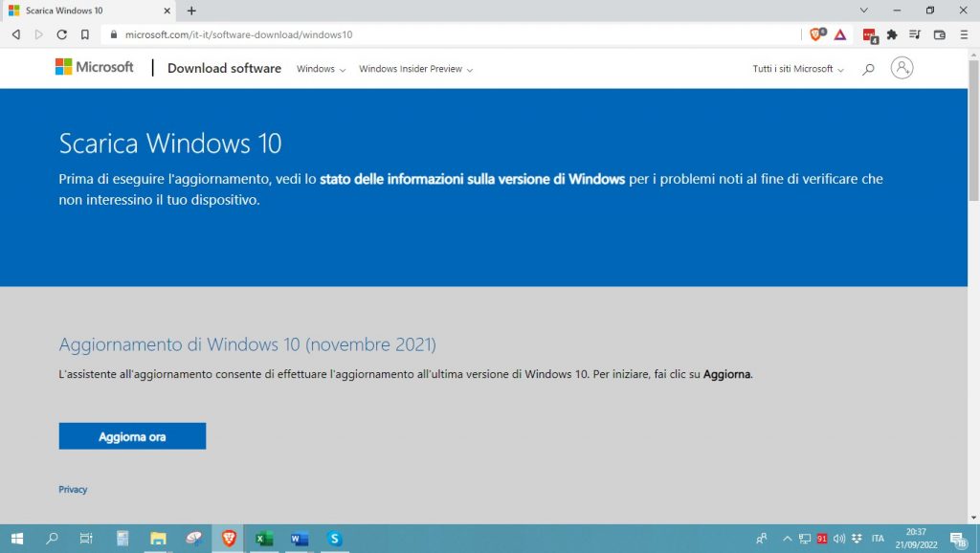Reload the page with the refresh icon
The height and width of the screenshot is (553, 980).
[62, 34]
